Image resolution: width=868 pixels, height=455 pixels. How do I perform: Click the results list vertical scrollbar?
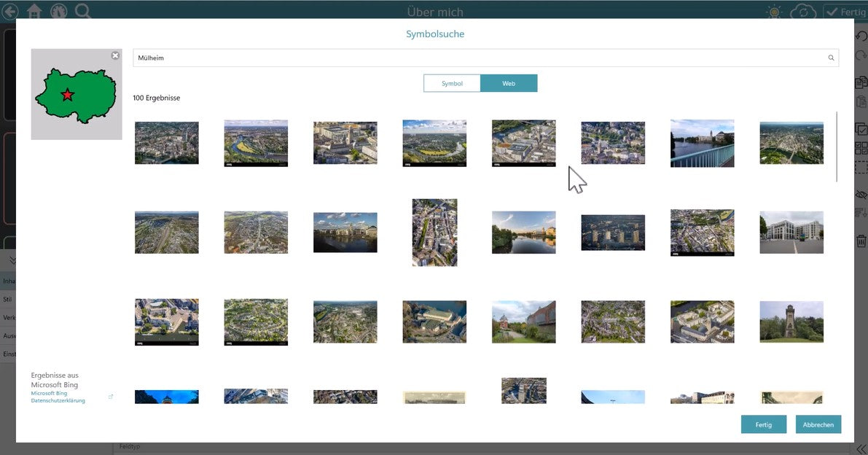[837, 146]
